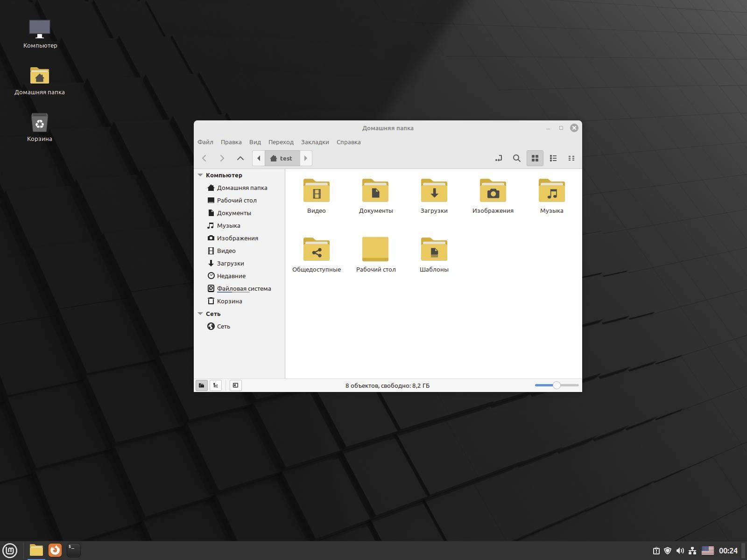The image size is (747, 560).
Task: Toggle location entry mode icon
Action: 499,158
